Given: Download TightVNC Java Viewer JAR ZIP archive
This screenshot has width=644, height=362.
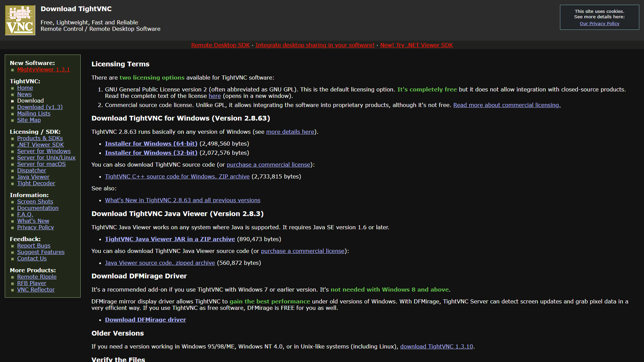Looking at the screenshot, I should (170, 239).
